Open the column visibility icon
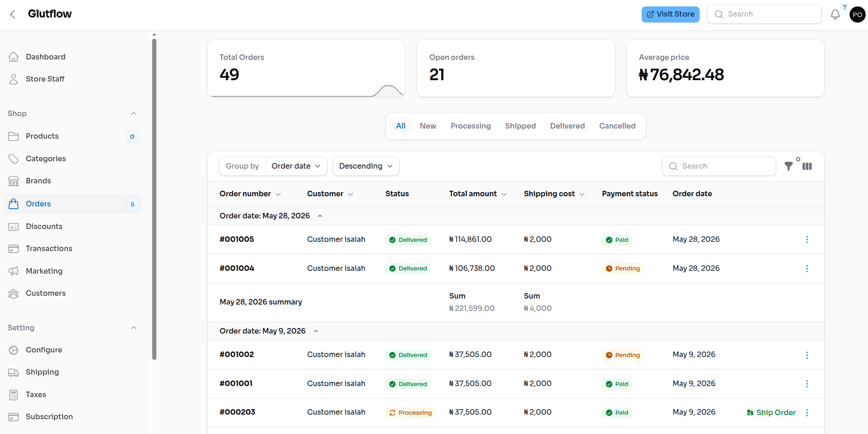The width and height of the screenshot is (868, 434). (807, 166)
